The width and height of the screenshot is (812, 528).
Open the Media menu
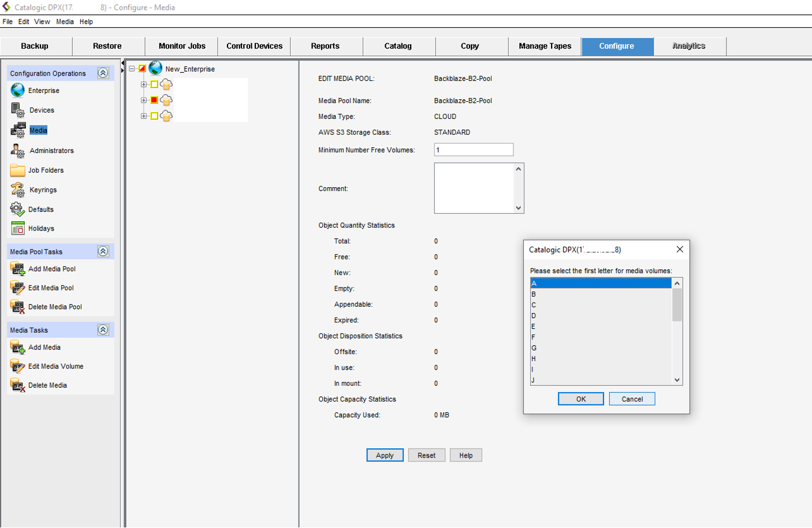pos(65,21)
